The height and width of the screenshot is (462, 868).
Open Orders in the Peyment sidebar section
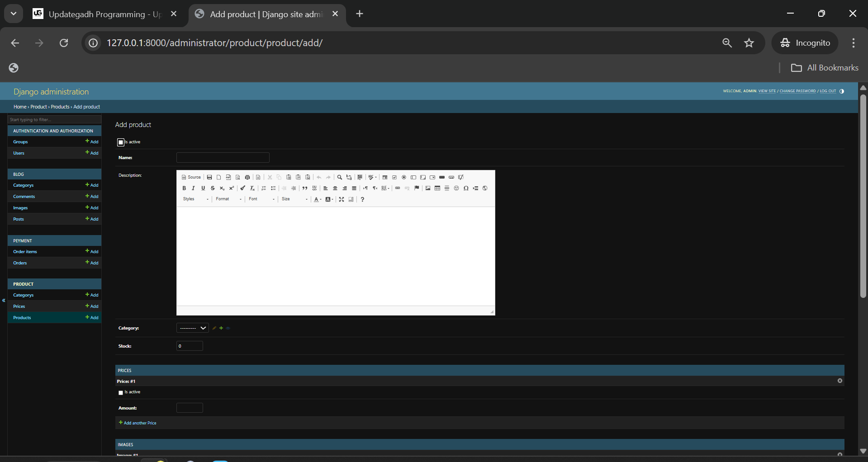tap(20, 263)
